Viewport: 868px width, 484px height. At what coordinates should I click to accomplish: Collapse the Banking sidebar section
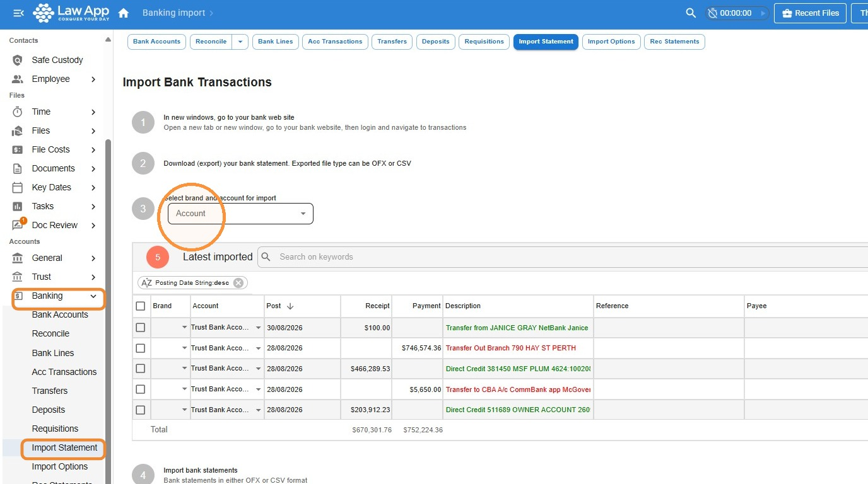pos(93,296)
